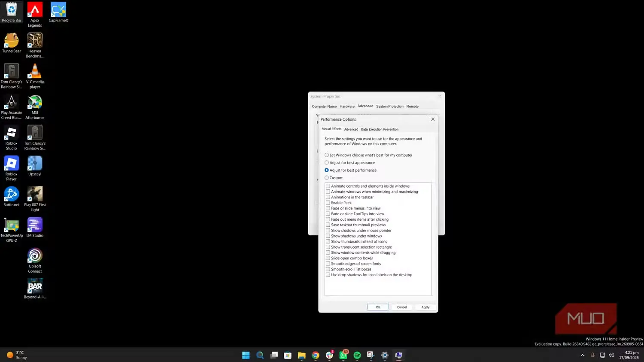Enable Animate windows when minimizing and maximizing

(328, 192)
